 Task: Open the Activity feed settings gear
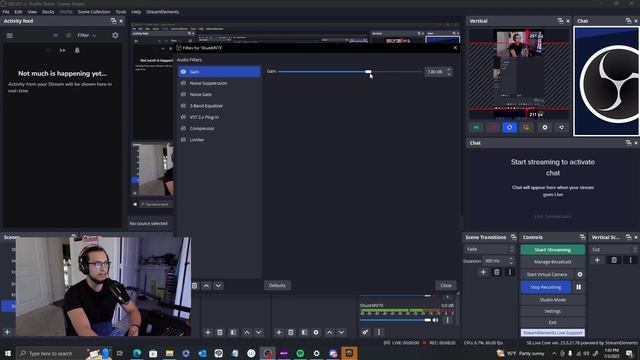[x=115, y=36]
